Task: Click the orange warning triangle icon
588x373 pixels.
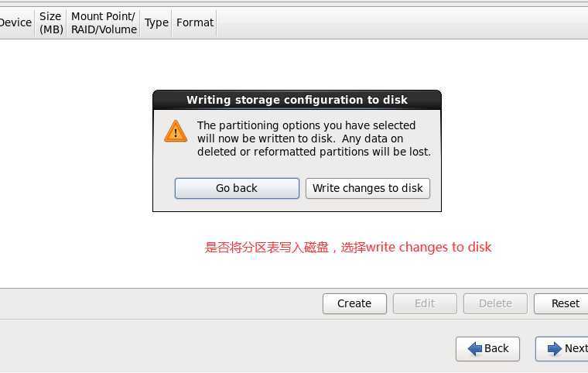Action: coord(176,132)
